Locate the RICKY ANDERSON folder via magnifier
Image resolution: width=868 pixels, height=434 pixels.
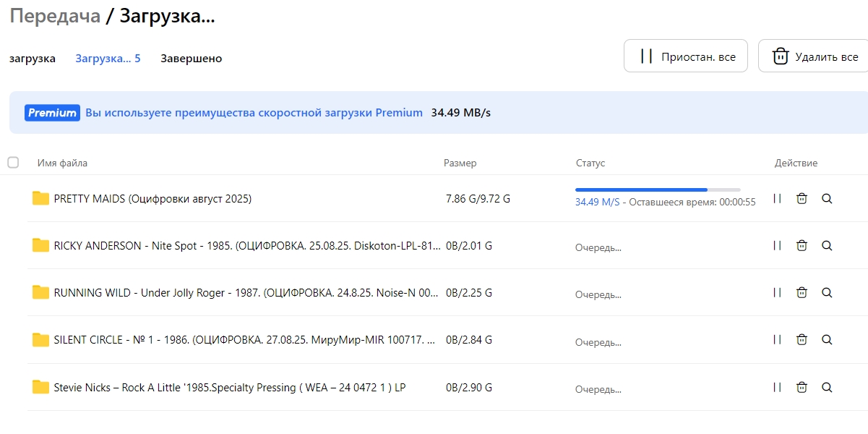click(x=827, y=245)
